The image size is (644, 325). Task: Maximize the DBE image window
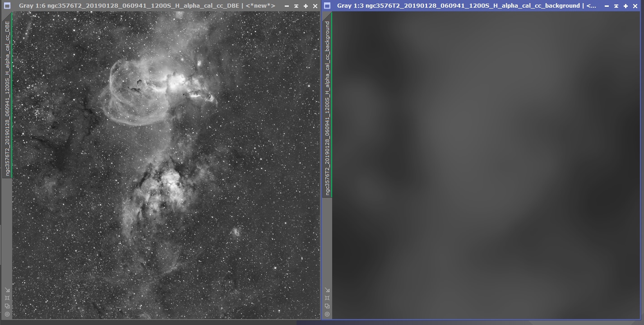tap(306, 6)
